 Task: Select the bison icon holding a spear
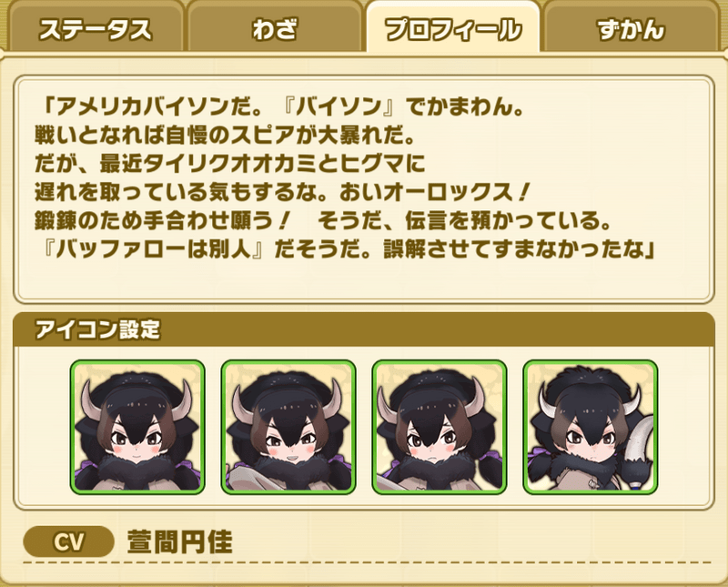click(590, 427)
